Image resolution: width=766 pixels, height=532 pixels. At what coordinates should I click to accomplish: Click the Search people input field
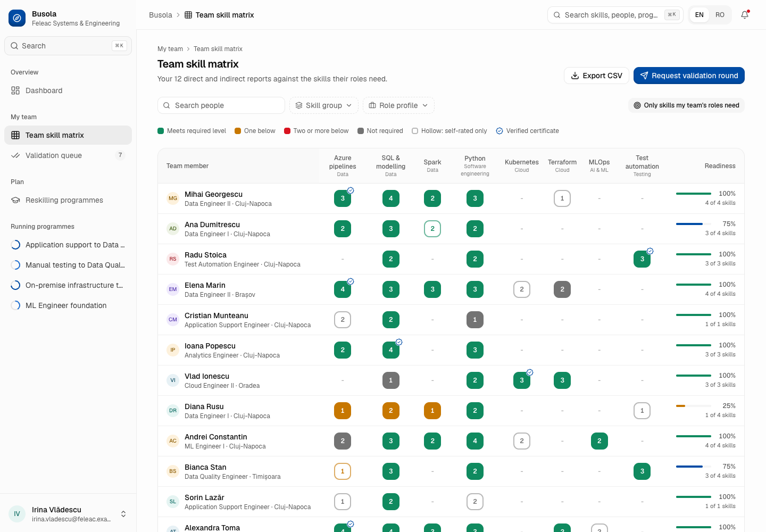click(221, 105)
